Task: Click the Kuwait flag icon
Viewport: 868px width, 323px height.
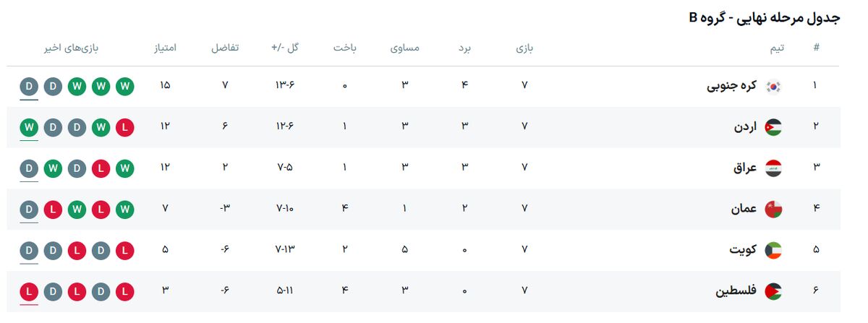Action: [x=773, y=251]
